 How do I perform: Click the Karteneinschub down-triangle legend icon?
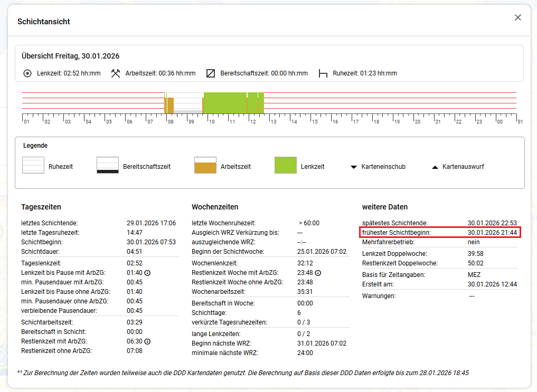tap(354, 167)
